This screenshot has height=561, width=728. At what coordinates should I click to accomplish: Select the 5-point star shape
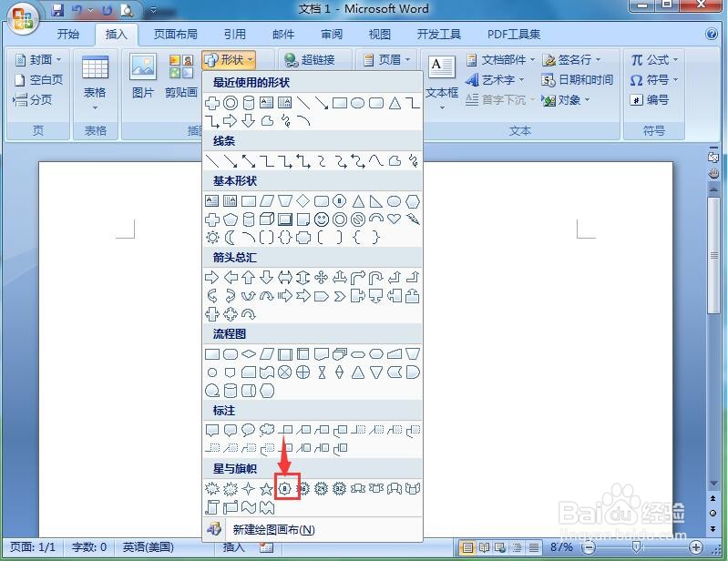click(x=266, y=488)
